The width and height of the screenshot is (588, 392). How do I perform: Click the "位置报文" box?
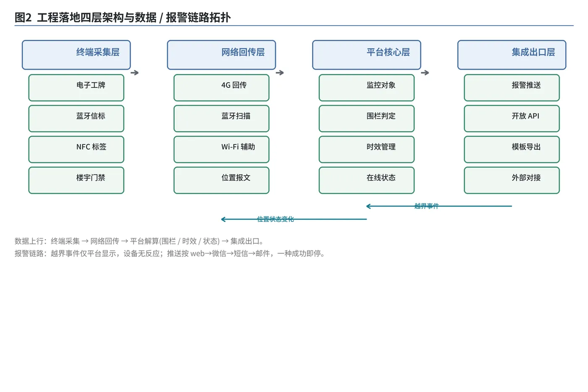click(221, 180)
